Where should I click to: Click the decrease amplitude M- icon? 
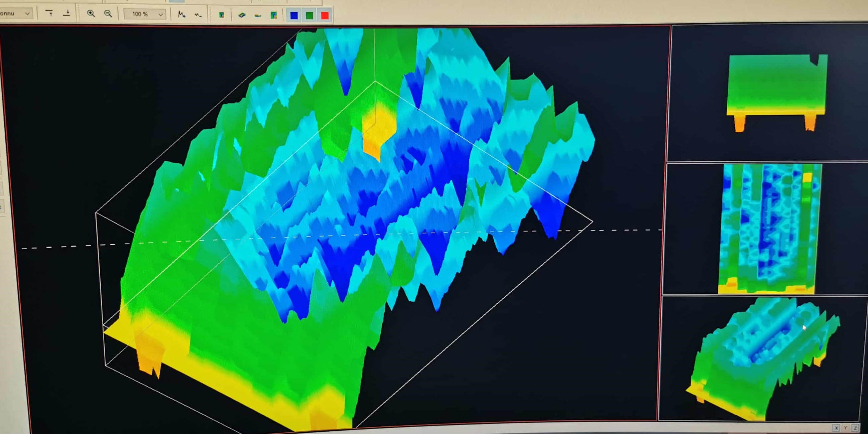click(198, 15)
